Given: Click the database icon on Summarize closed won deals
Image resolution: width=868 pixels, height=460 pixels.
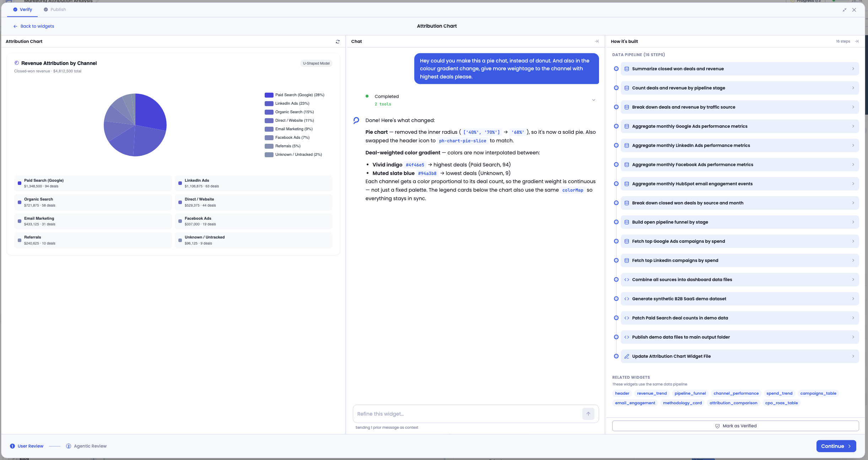Looking at the screenshot, I should tap(627, 69).
